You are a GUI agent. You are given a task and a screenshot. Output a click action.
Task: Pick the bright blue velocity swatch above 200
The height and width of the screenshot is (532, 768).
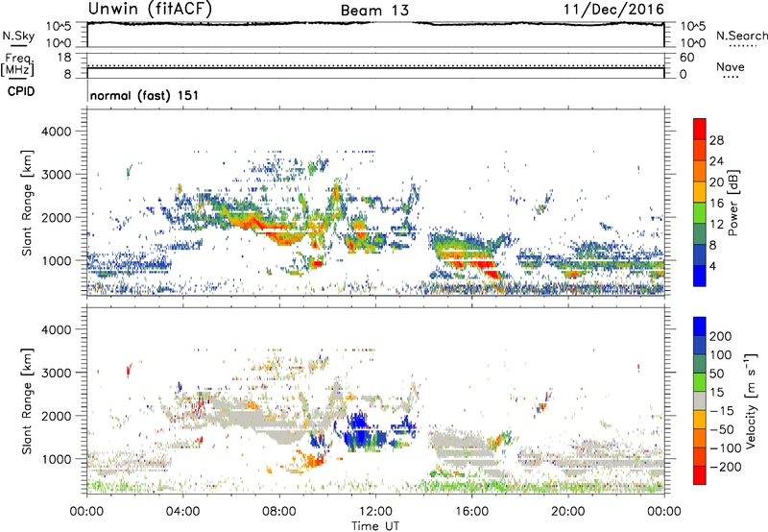(700, 326)
